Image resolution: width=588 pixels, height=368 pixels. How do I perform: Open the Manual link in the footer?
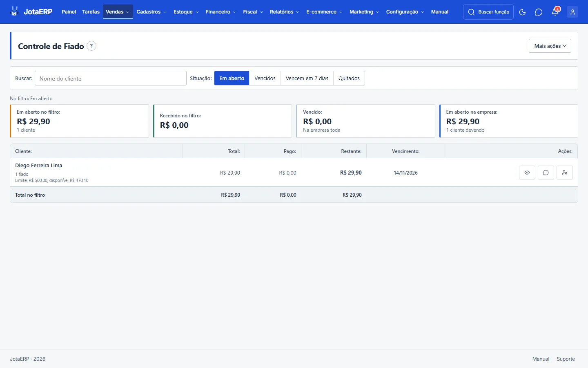[x=541, y=359]
